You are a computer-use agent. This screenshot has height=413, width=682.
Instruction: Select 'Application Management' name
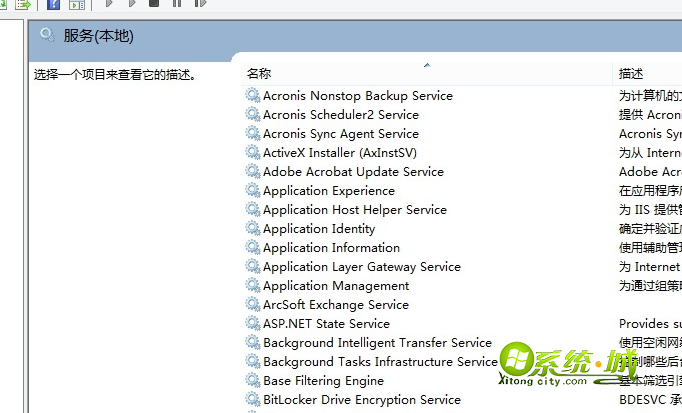[x=336, y=286]
